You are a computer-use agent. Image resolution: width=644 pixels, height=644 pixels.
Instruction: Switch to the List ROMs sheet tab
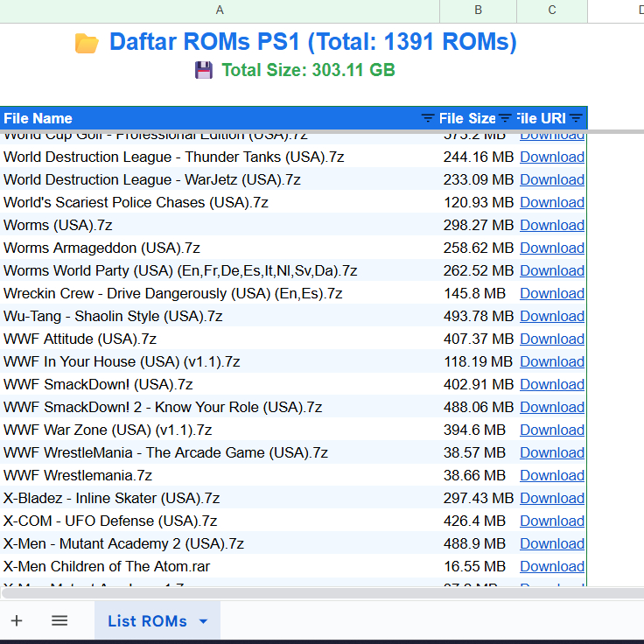[x=147, y=621]
